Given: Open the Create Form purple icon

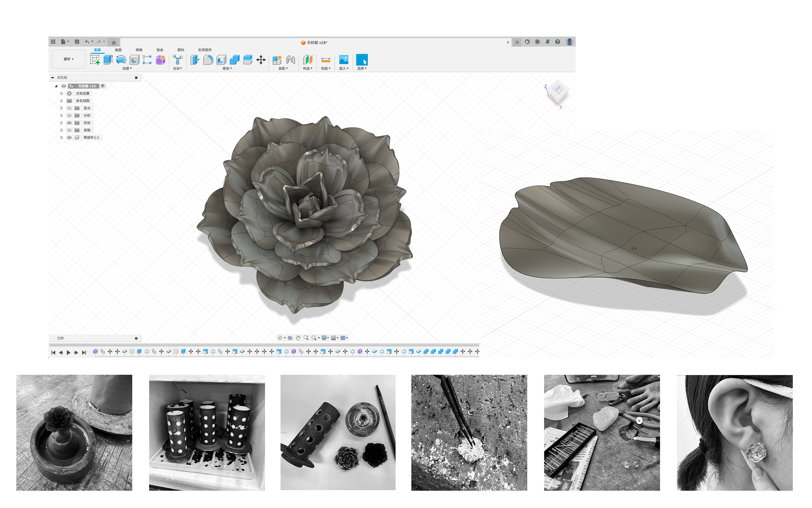Looking at the screenshot, I should tap(160, 60).
